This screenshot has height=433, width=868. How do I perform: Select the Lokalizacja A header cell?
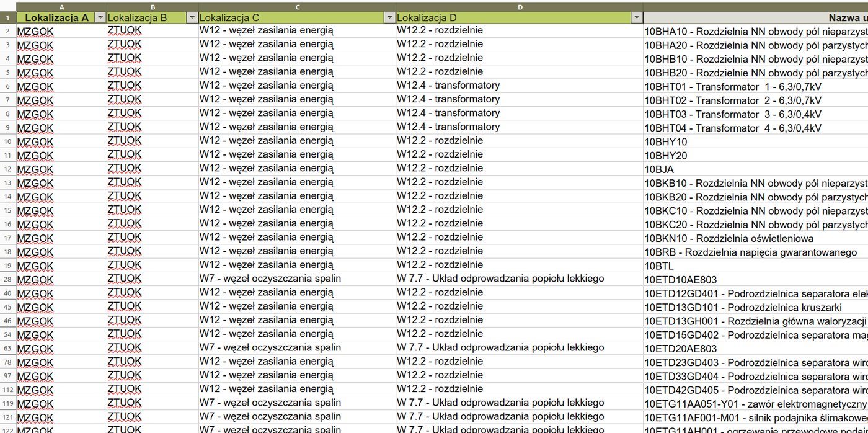coord(61,17)
